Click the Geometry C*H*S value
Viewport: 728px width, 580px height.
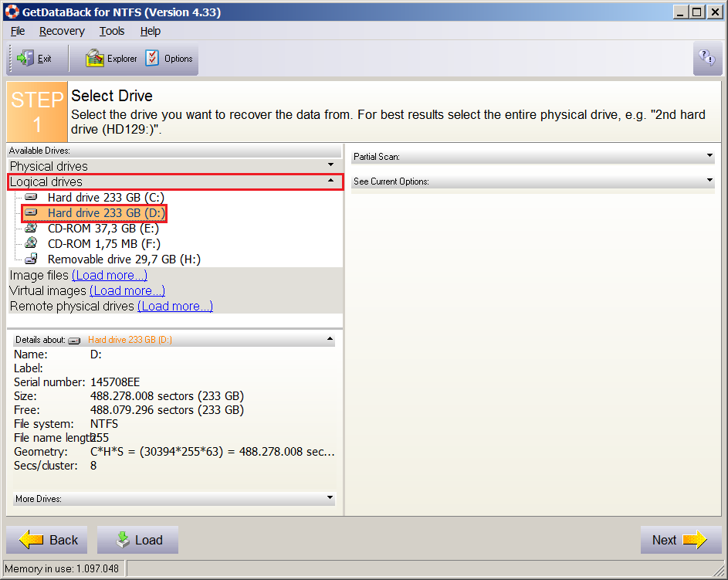click(x=212, y=452)
